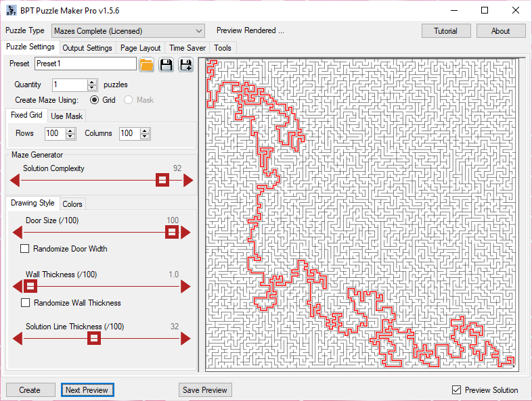Click the Door Size slider handle

pyautogui.click(x=172, y=232)
